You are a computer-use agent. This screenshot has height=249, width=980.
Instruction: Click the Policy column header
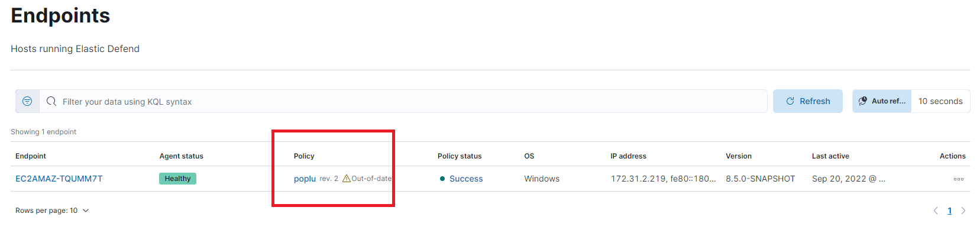304,156
